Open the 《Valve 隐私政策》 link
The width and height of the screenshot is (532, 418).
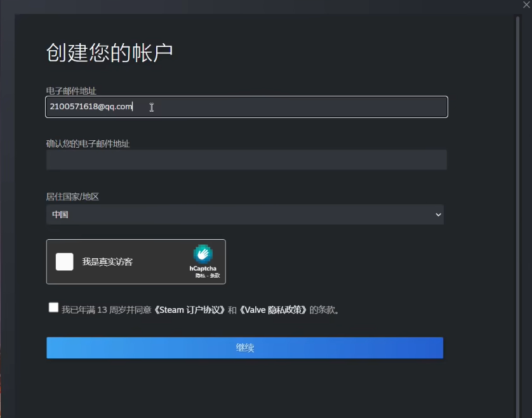(x=273, y=310)
